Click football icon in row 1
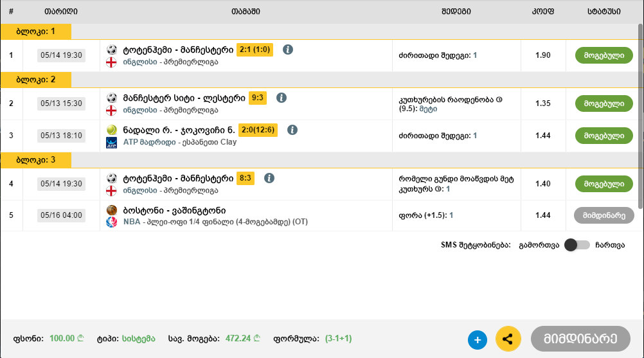Viewport: 644px width, 358px height. click(112, 49)
